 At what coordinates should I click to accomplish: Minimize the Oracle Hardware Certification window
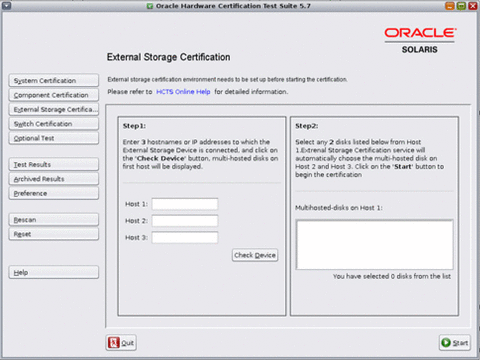click(450, 6)
